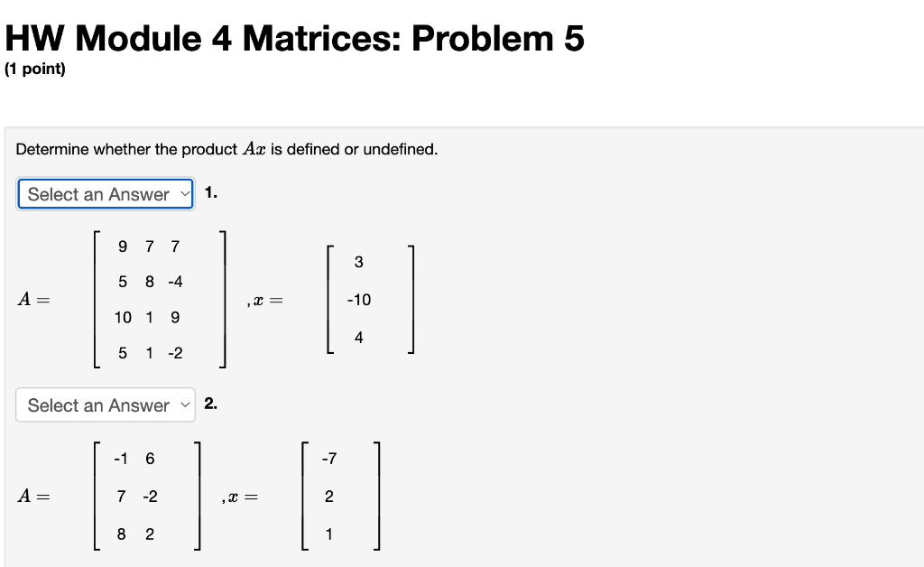
Task: Click the second A = label
Action: pyautogui.click(x=32, y=496)
